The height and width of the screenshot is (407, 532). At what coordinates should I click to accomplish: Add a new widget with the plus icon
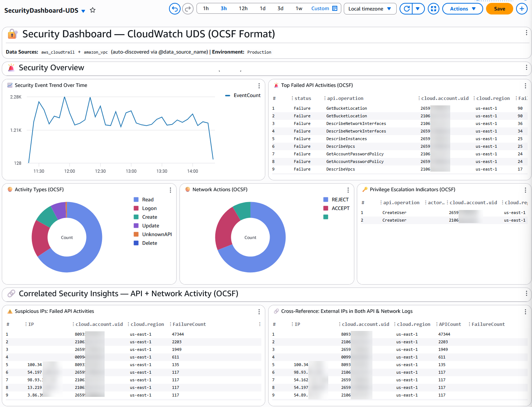tap(522, 8)
